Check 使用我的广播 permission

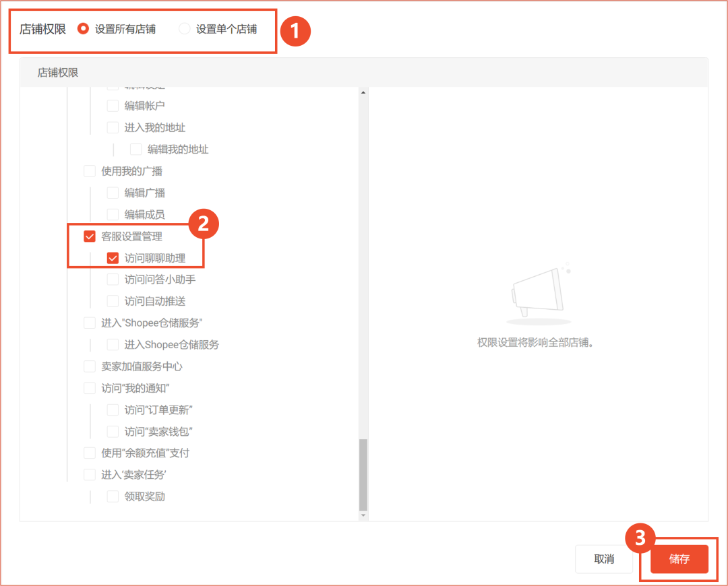click(x=90, y=170)
